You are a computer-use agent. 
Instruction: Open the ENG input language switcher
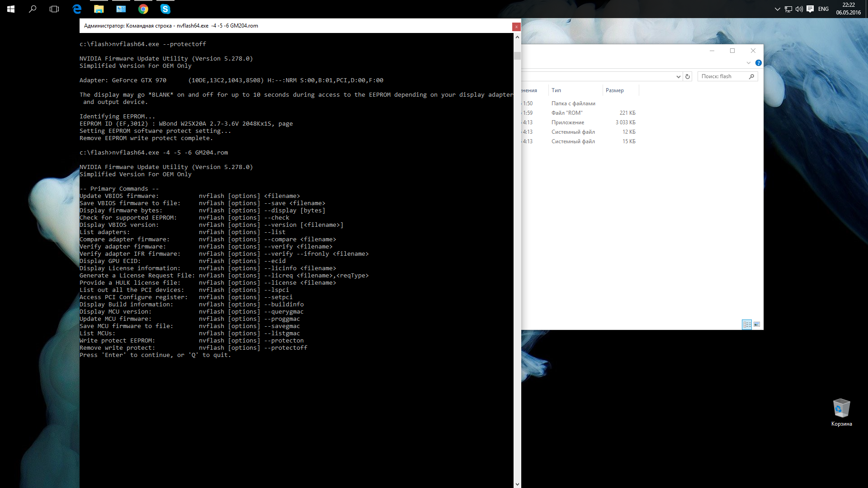point(823,9)
